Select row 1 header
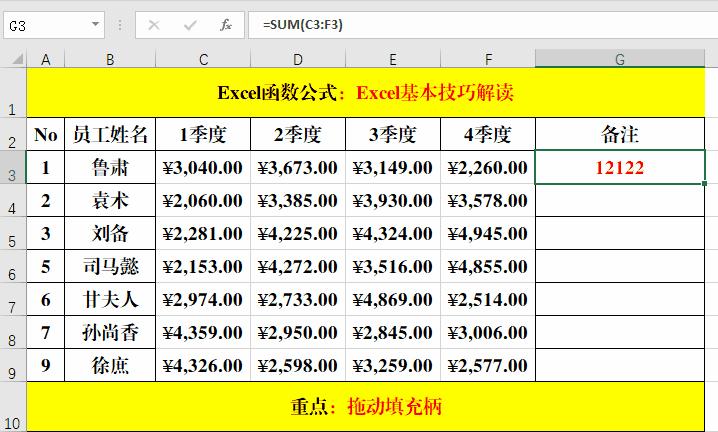This screenshot has width=718, height=432. click(x=13, y=93)
